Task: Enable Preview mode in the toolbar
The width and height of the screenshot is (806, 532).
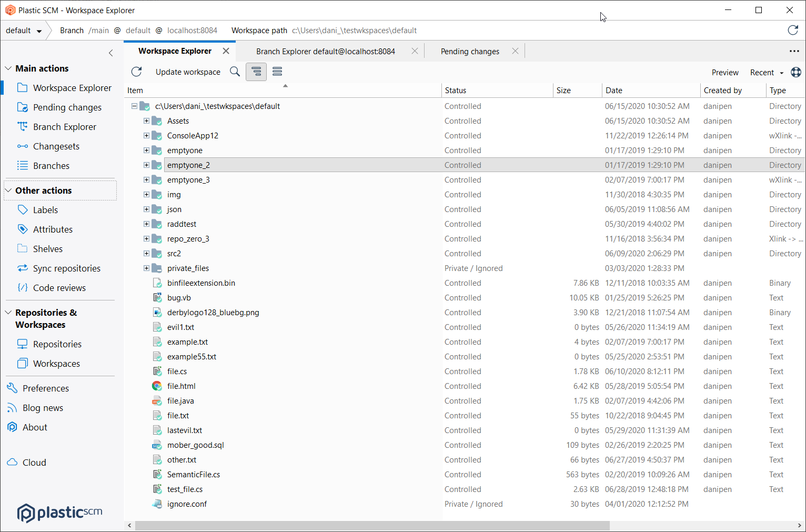Action: (724, 72)
